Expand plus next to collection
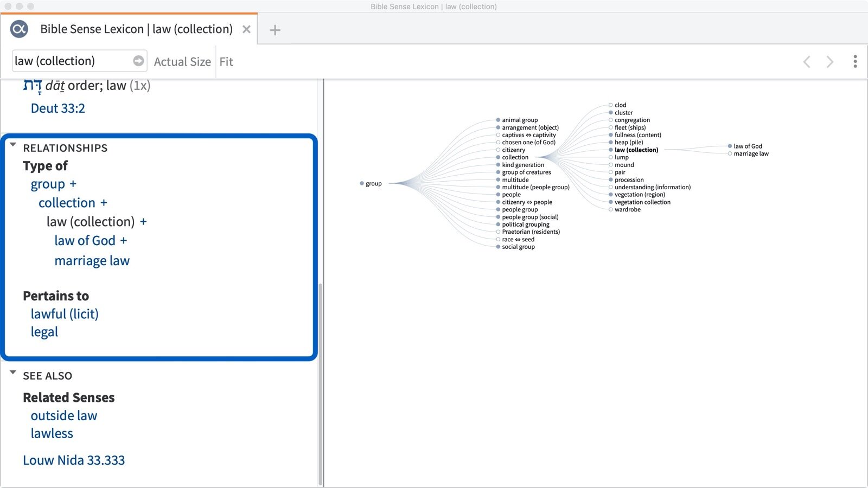 point(104,203)
